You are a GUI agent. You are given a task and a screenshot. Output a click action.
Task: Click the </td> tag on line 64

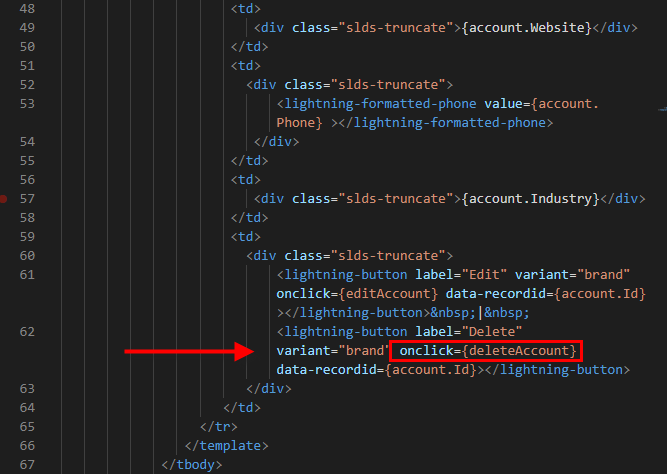click(x=242, y=408)
